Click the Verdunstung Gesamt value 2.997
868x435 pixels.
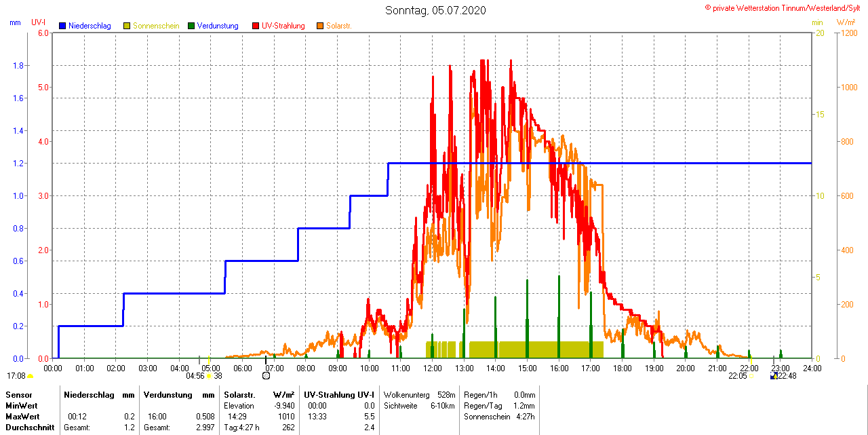point(205,428)
